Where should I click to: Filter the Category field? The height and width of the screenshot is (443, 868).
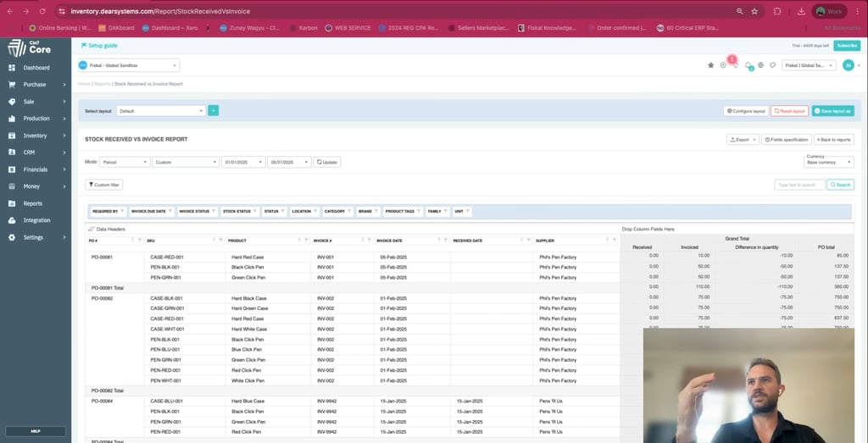[350, 211]
